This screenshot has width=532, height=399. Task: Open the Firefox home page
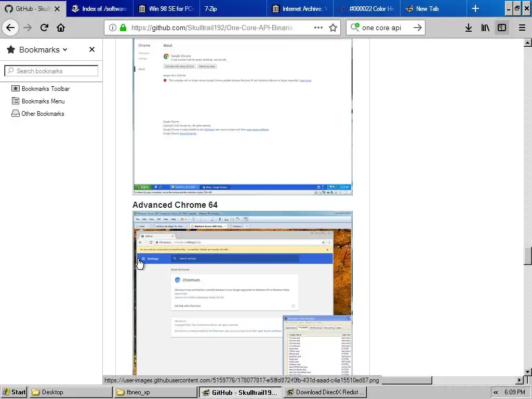[61, 28]
